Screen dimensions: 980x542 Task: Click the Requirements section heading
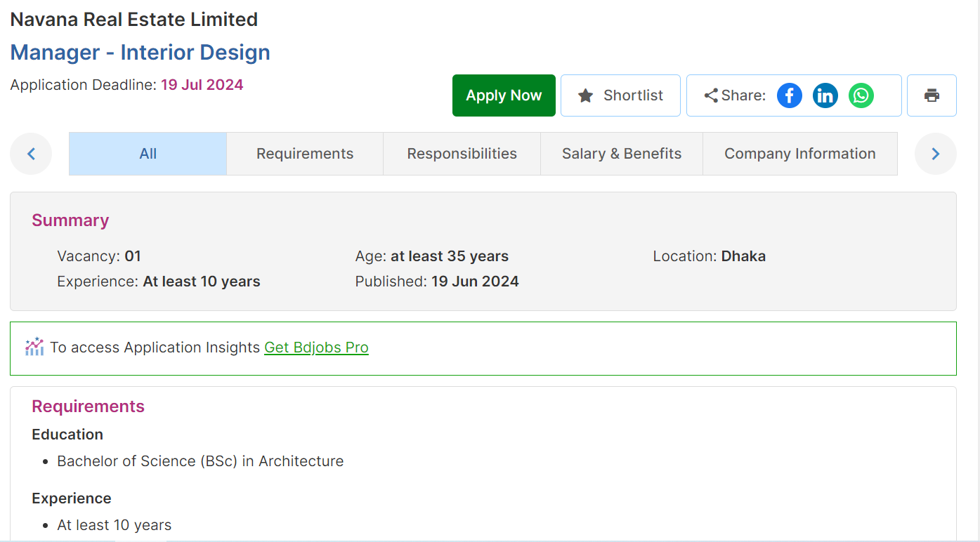(x=89, y=407)
